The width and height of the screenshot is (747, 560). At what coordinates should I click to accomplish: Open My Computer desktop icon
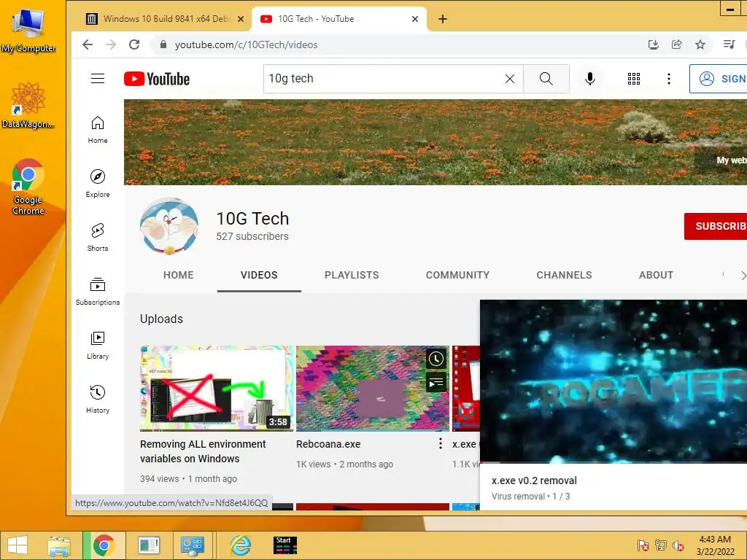click(x=28, y=29)
